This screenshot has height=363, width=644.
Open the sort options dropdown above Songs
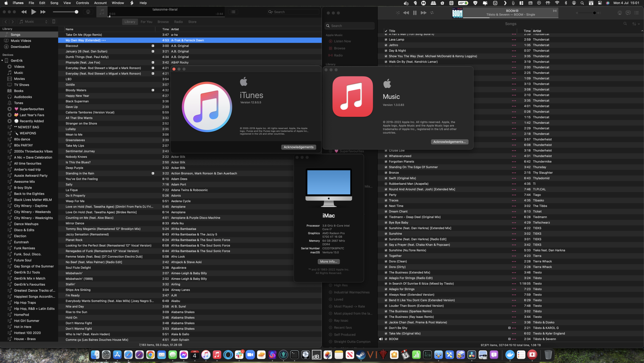click(636, 24)
